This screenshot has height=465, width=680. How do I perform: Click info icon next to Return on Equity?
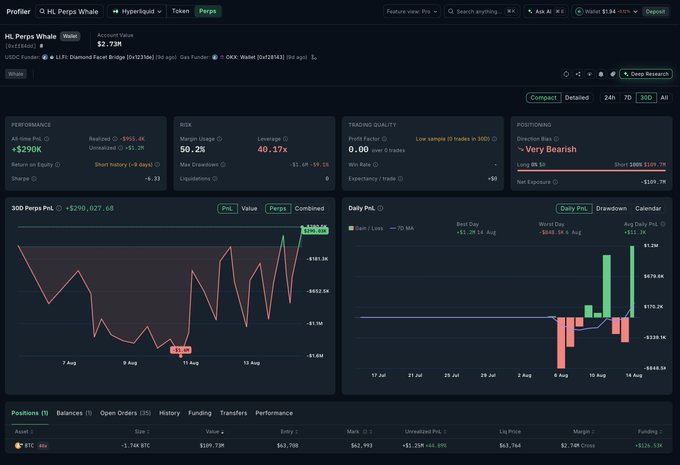pyautogui.click(x=58, y=165)
